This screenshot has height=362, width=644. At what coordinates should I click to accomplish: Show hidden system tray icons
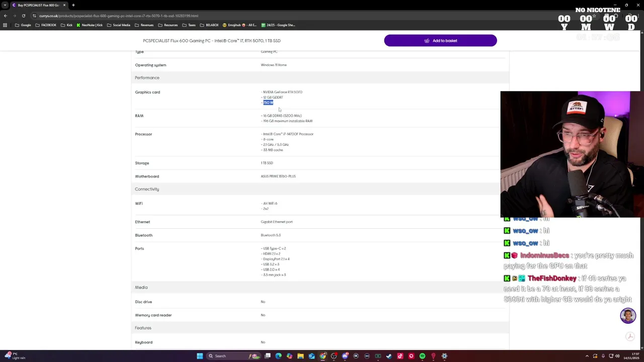pos(587,356)
